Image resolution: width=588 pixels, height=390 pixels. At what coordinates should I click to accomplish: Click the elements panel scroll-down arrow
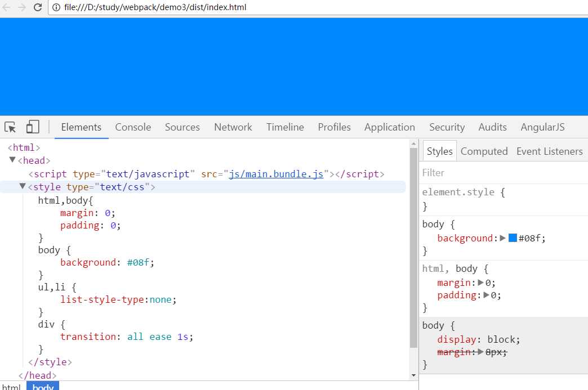tap(413, 375)
